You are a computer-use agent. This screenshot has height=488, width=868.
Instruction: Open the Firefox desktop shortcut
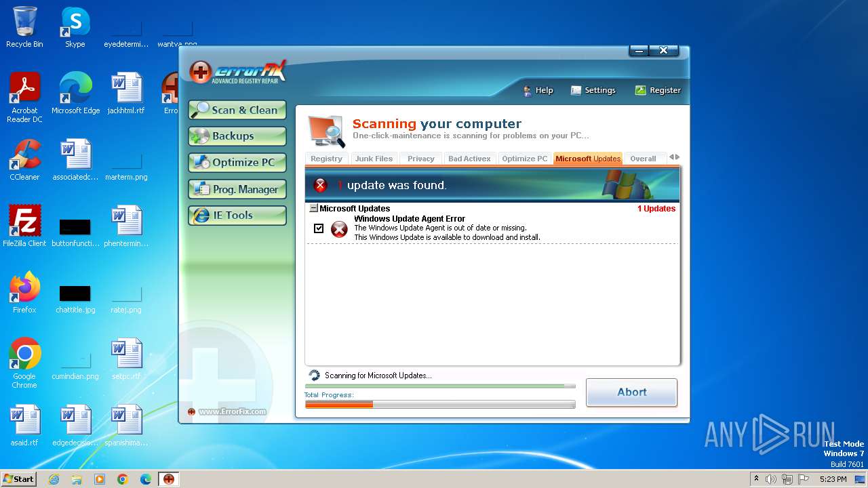click(24, 293)
